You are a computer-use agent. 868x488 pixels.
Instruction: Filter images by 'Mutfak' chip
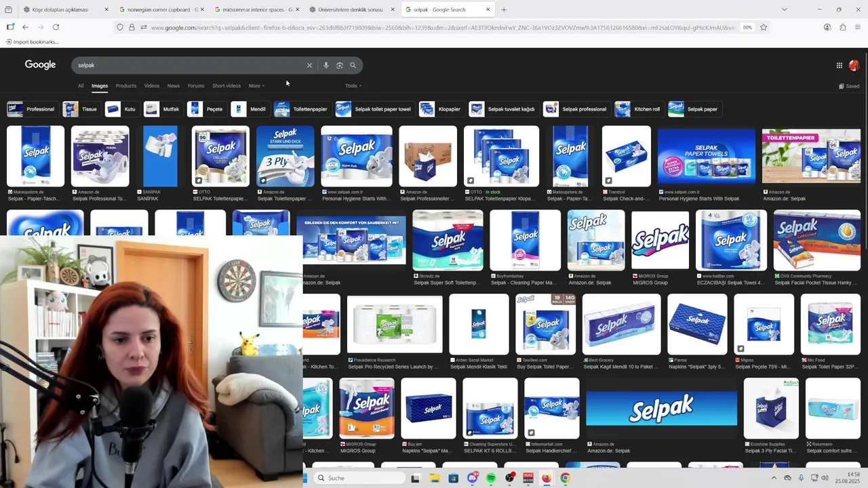click(163, 109)
